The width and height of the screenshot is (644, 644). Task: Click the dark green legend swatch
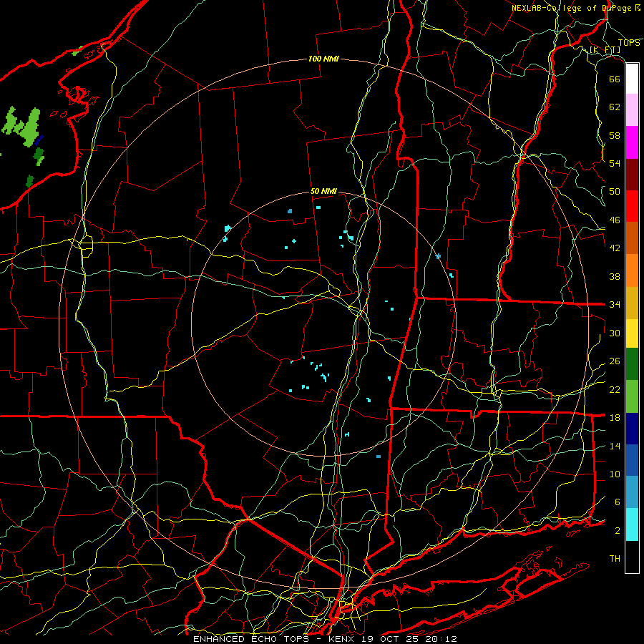[x=632, y=364]
